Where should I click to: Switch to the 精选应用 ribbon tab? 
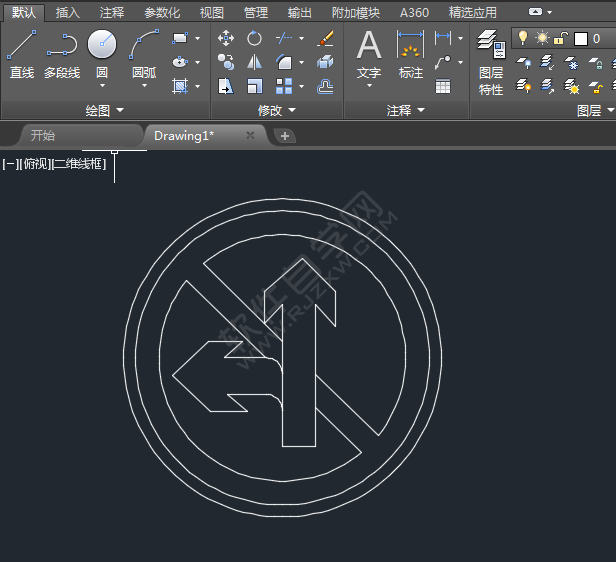pos(473,13)
